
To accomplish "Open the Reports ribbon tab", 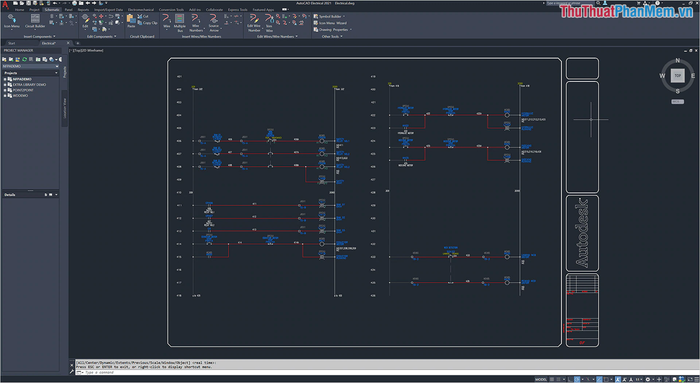I will pyautogui.click(x=83, y=9).
